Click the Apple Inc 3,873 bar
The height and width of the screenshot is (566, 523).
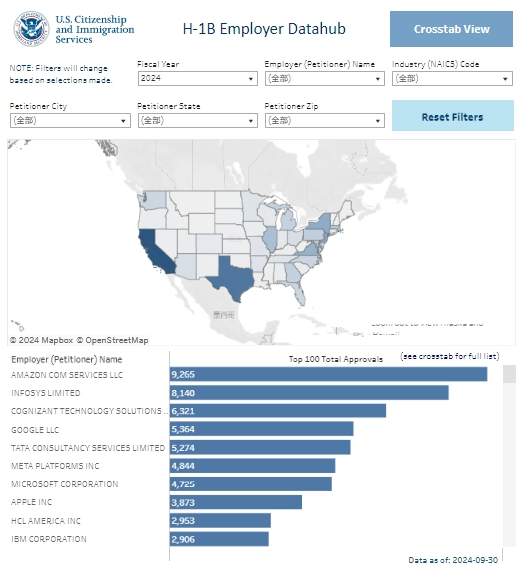pyautogui.click(x=236, y=502)
